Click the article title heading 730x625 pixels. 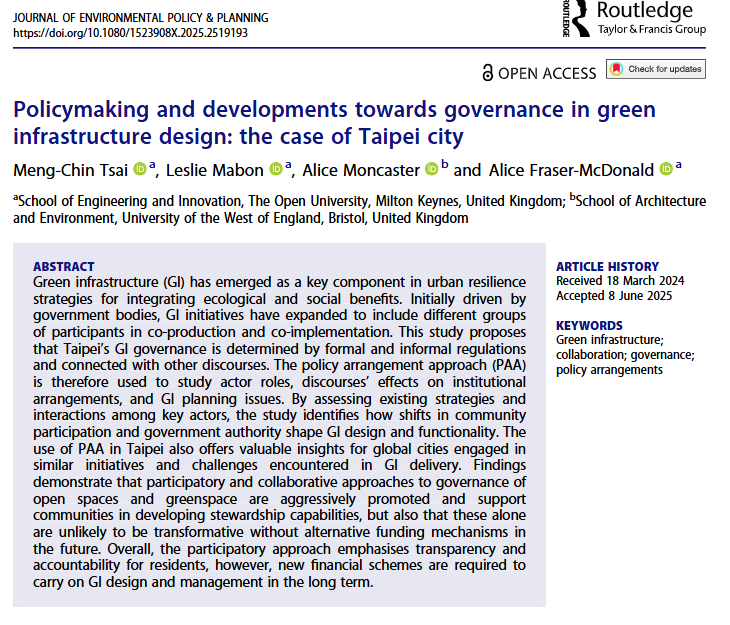pyautogui.click(x=334, y=123)
